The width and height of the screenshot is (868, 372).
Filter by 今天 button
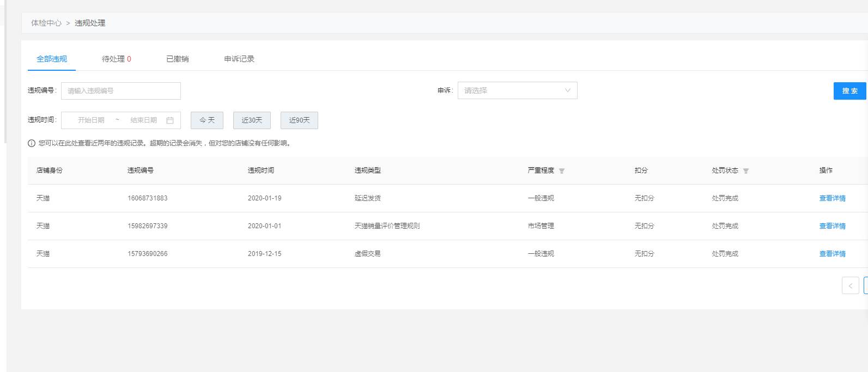pos(207,120)
